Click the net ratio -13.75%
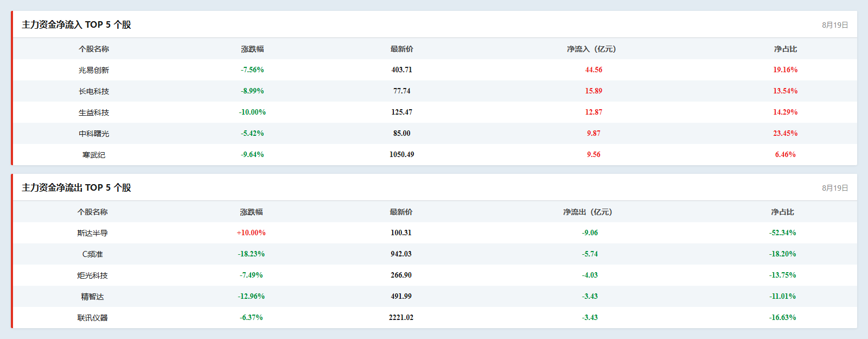 click(783, 275)
